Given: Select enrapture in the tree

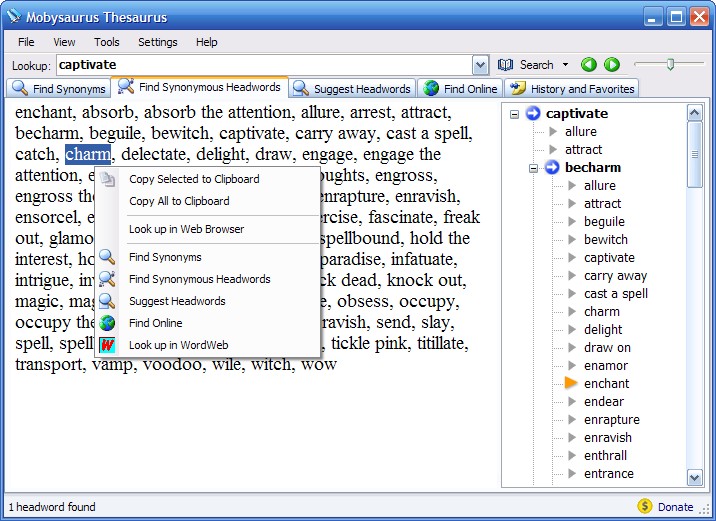Looking at the screenshot, I should tap(611, 419).
